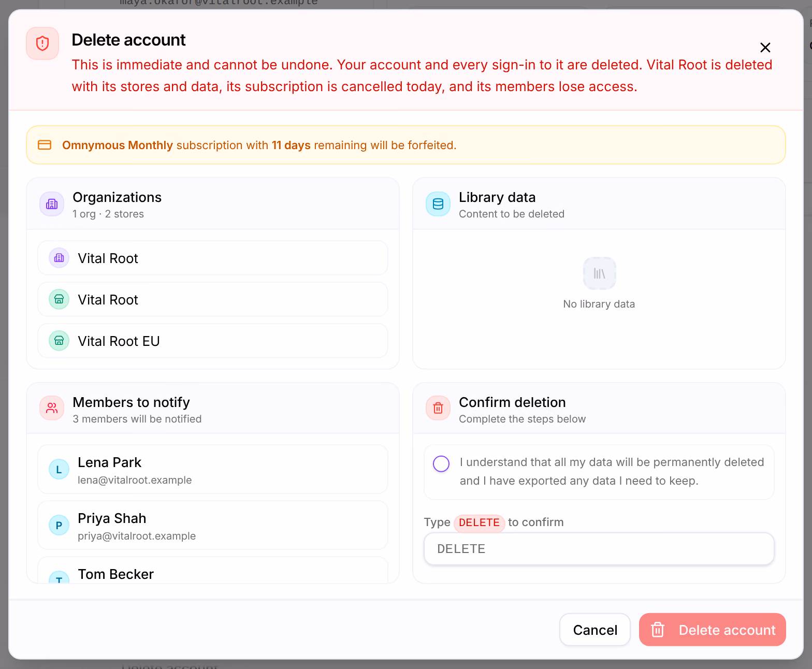The width and height of the screenshot is (812, 669).
Task: Select the Lena Park name
Action: (110, 462)
